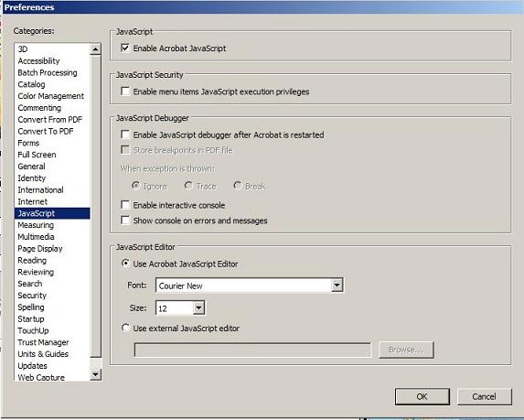Open the Internet category

52,201
